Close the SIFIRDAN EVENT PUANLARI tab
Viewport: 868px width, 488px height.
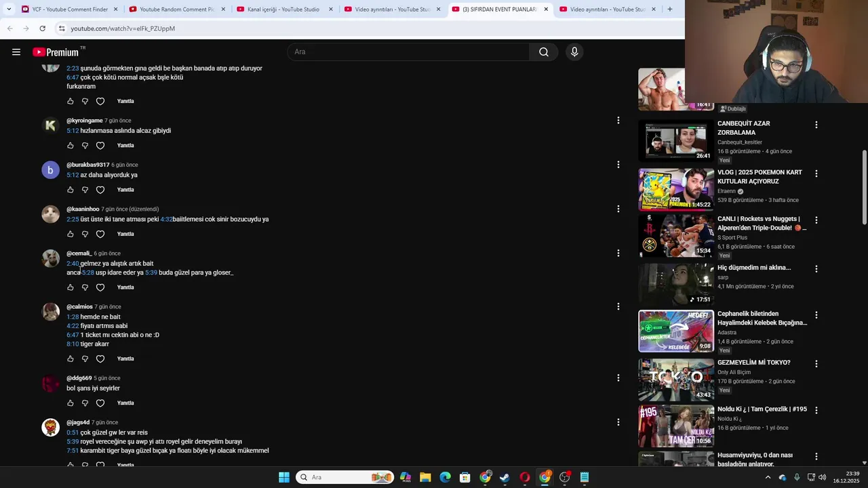coord(546,9)
